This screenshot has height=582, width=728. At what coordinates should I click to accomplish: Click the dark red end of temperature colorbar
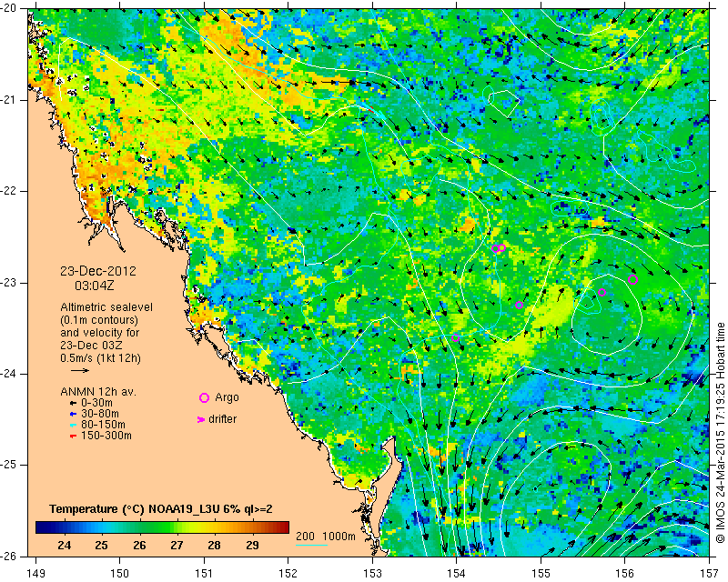[x=285, y=527]
